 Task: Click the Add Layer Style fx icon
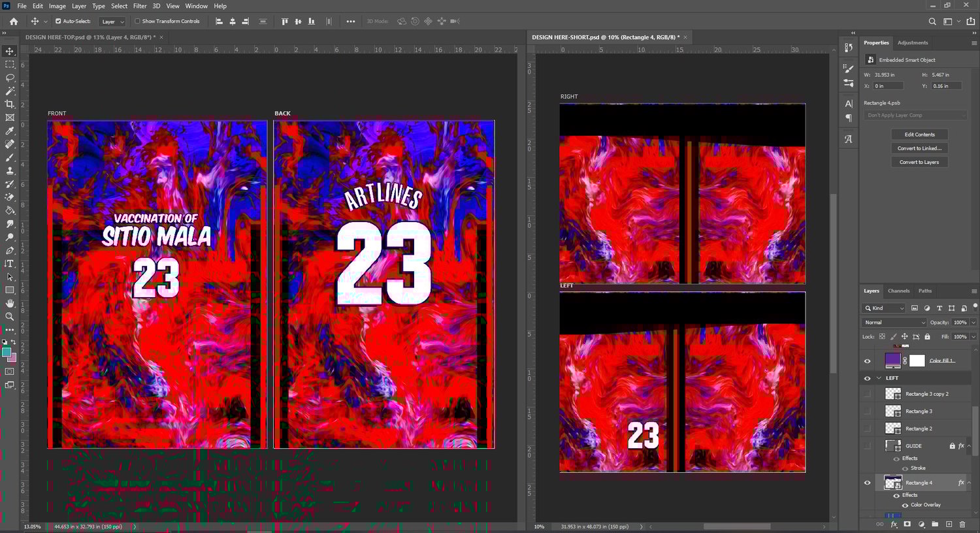(894, 525)
